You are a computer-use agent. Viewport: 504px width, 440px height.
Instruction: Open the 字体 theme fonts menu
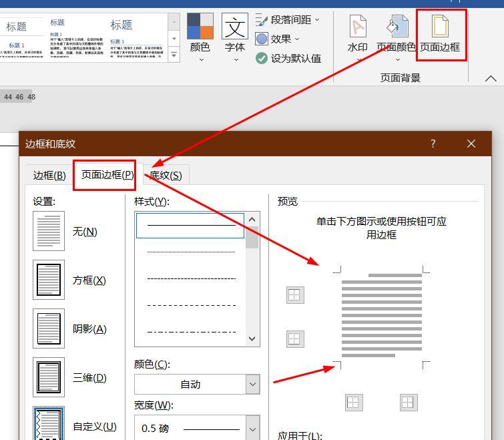234,37
